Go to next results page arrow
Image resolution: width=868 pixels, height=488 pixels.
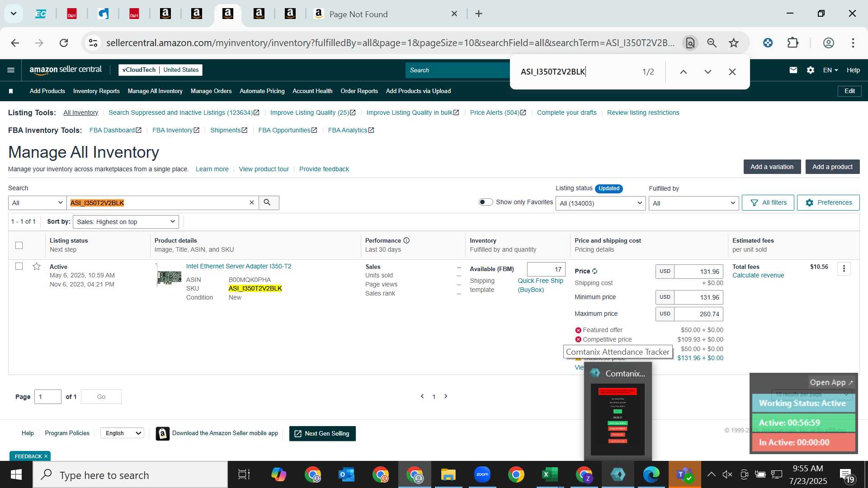(x=446, y=396)
